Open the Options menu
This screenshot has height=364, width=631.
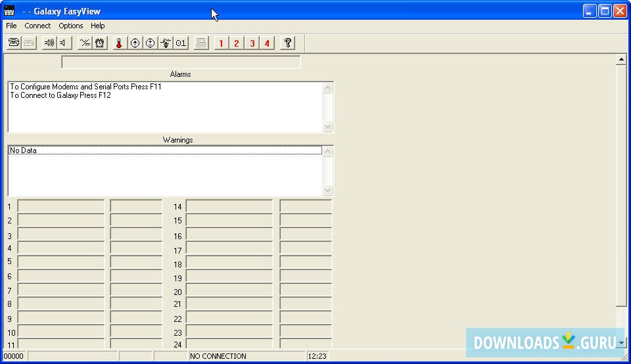click(71, 26)
